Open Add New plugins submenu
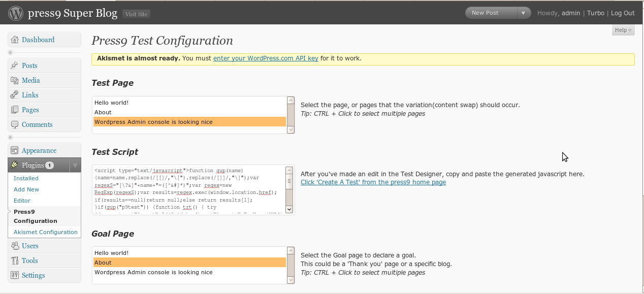Viewport: 644px width, 294px height. tap(26, 189)
